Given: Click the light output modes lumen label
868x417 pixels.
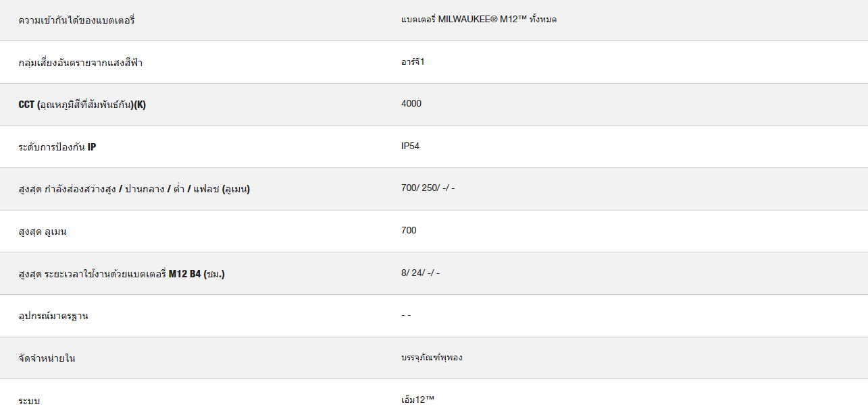Looking at the screenshot, I should click(134, 189).
